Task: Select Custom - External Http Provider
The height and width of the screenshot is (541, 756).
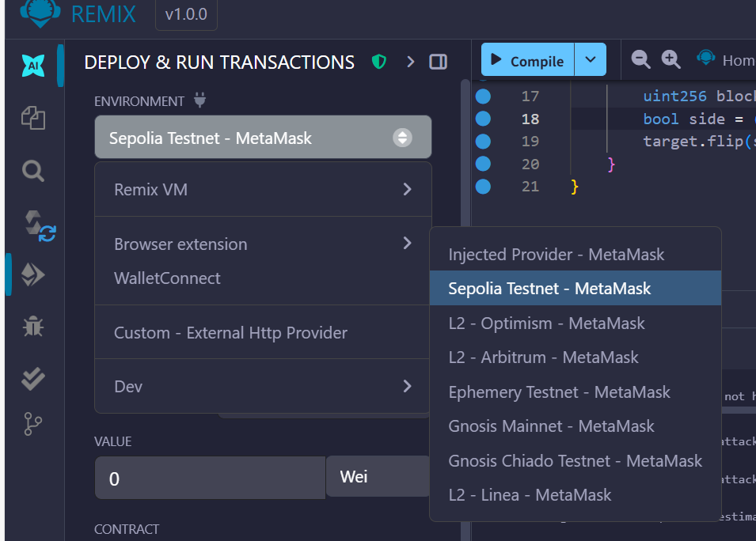Action: click(x=263, y=332)
